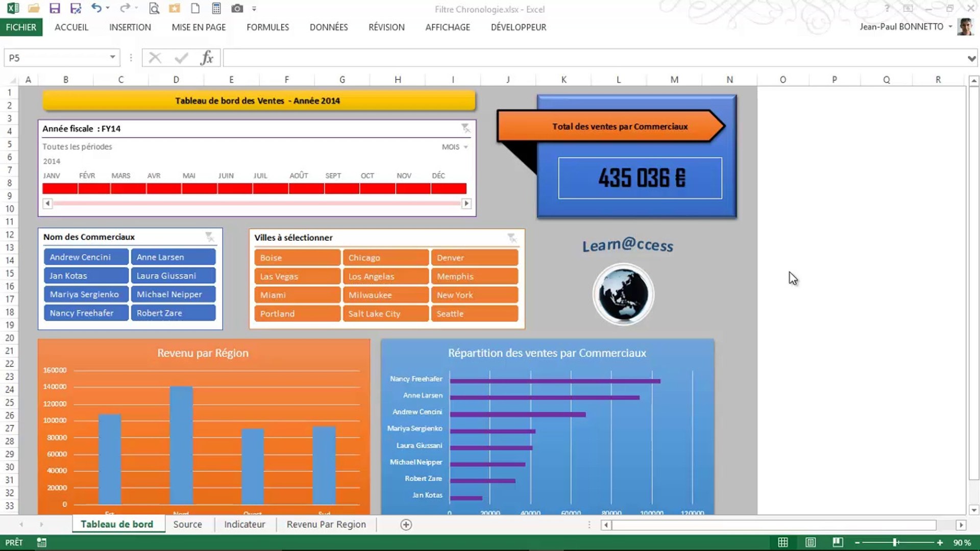The width and height of the screenshot is (980, 551).
Task: Click the zoom slider handle
Action: click(895, 542)
